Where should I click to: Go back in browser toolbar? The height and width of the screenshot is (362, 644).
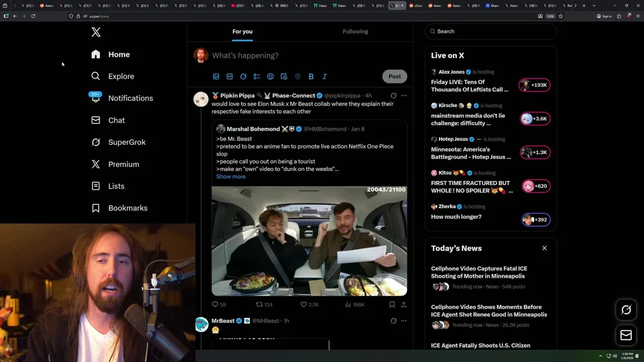[15, 16]
